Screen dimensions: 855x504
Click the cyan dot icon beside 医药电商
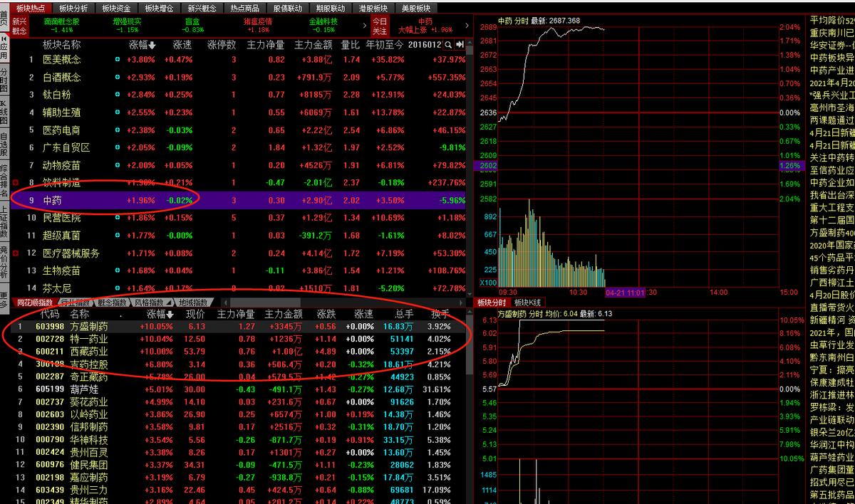(118, 130)
